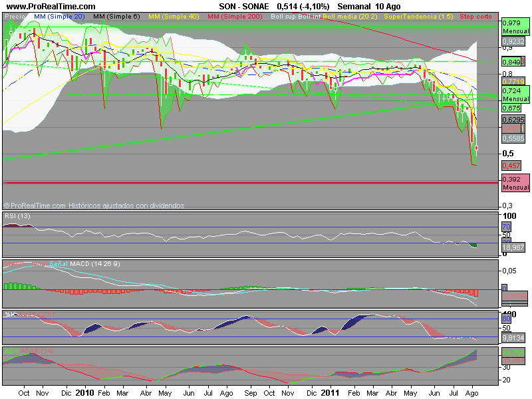Click the RSI '70' overbought level tag

tap(506, 227)
